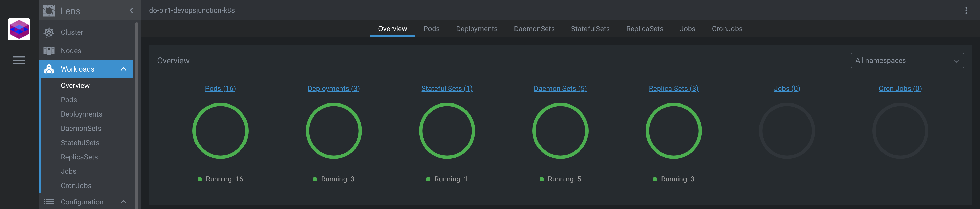This screenshot has width=980, height=209.
Task: Follow the Daemon Sets (5) link
Action: tap(560, 88)
